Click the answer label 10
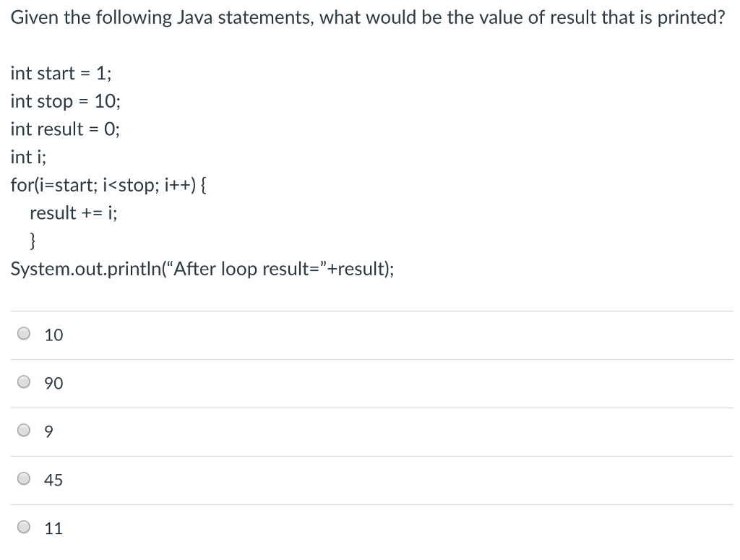This screenshot has height=560, width=740. point(53,335)
